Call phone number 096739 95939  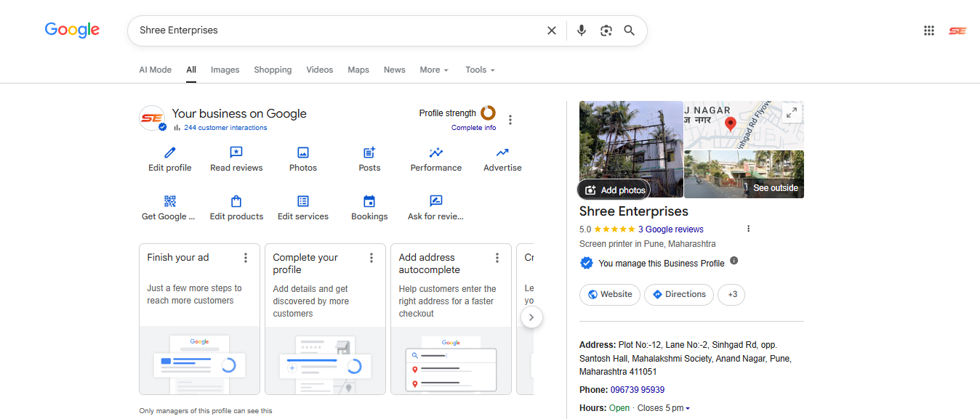638,390
